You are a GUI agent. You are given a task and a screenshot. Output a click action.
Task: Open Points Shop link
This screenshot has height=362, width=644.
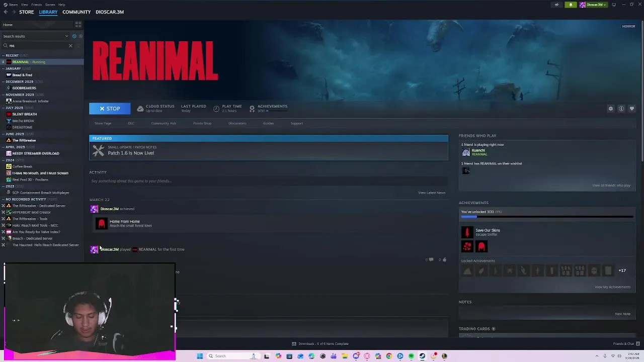pos(202,123)
